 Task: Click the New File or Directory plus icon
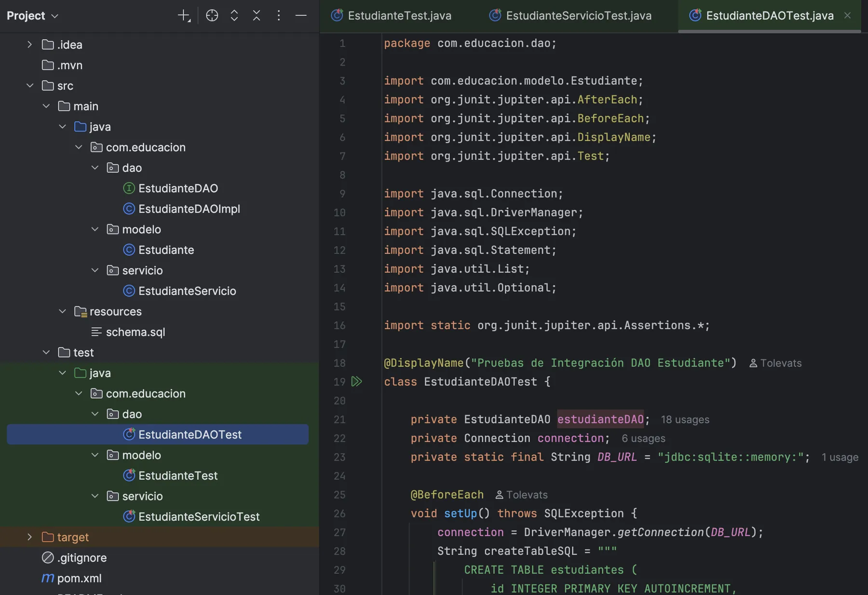click(184, 16)
